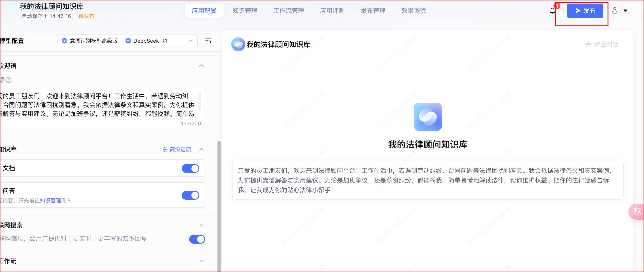Screen dimensions: 644x272
Task: Follow the 知识管理 link under 问答
Action: [50, 200]
